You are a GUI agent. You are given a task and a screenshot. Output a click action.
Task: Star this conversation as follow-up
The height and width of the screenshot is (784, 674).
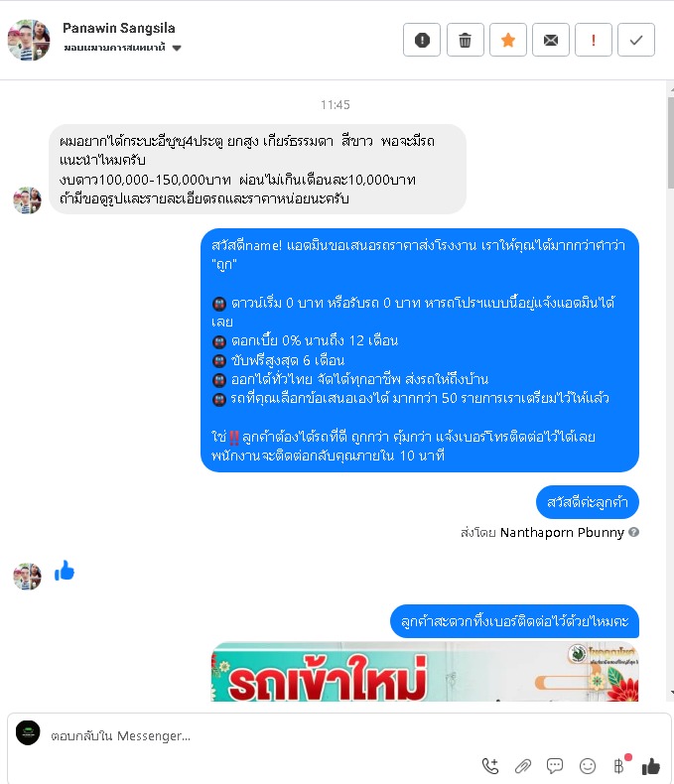508,40
